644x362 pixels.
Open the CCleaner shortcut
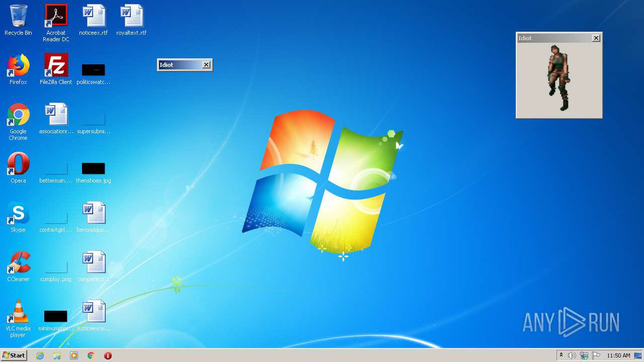coord(18,266)
